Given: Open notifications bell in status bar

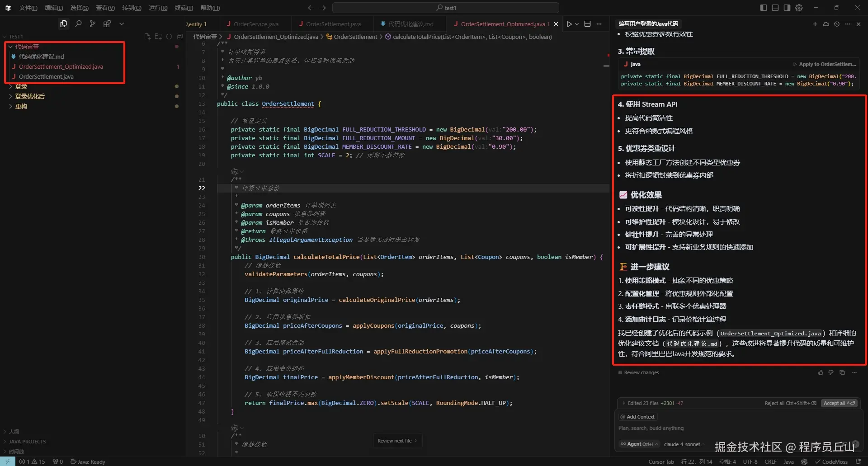Looking at the screenshot, I should [859, 461].
